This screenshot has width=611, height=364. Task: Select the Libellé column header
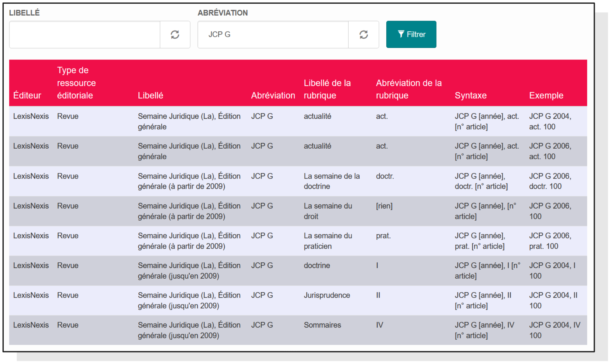click(150, 95)
